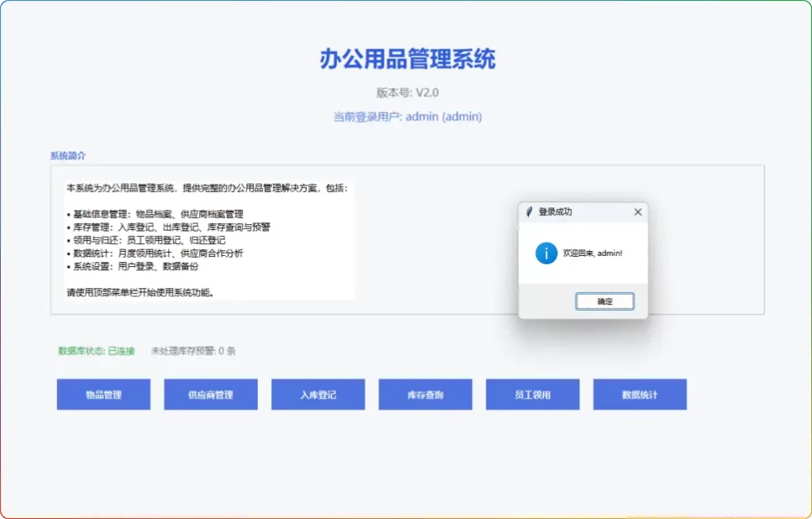The height and width of the screenshot is (519, 812).
Task: Click the 系统简介 section label
Action: 68,156
